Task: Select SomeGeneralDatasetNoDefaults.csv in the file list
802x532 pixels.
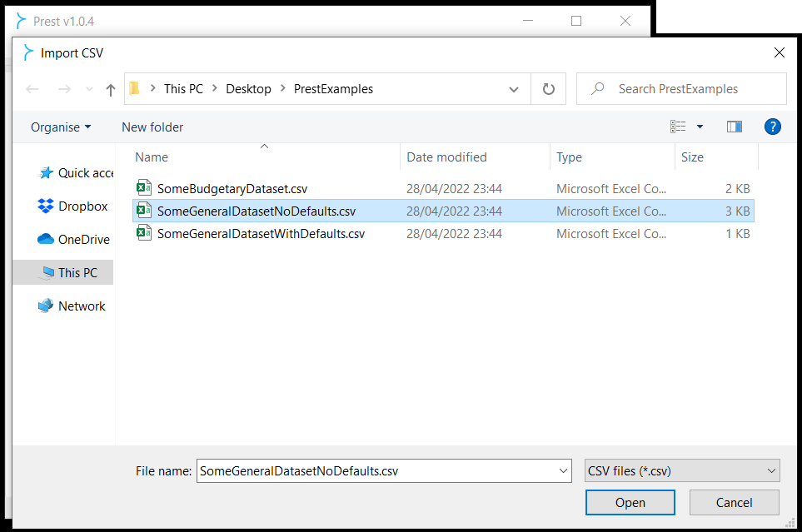Action: (443, 211)
